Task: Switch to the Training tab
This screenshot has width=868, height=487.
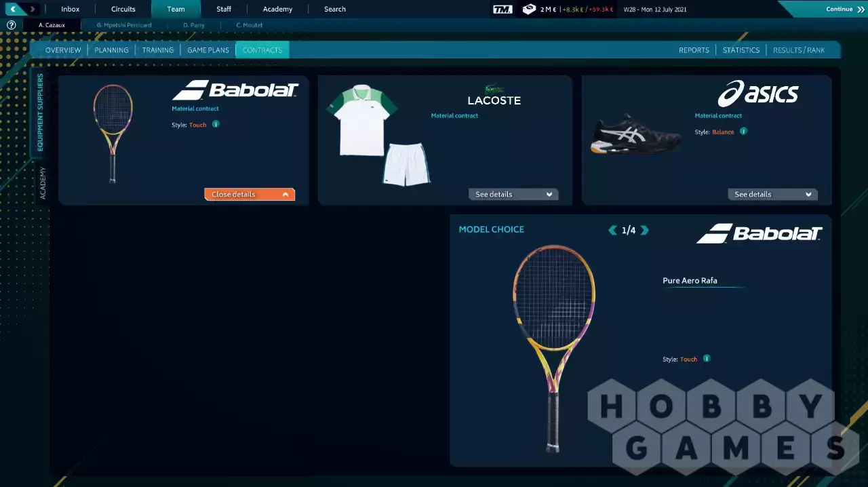Action: coord(158,50)
